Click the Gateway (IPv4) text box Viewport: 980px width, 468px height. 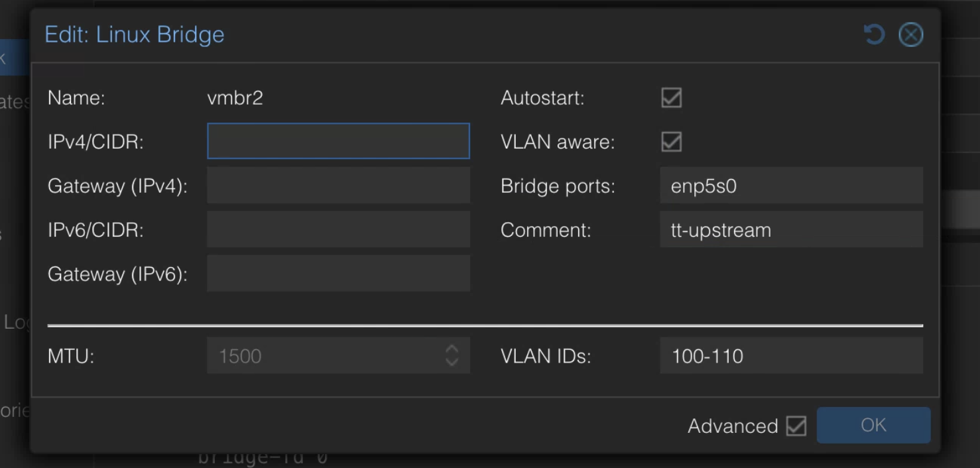(338, 185)
